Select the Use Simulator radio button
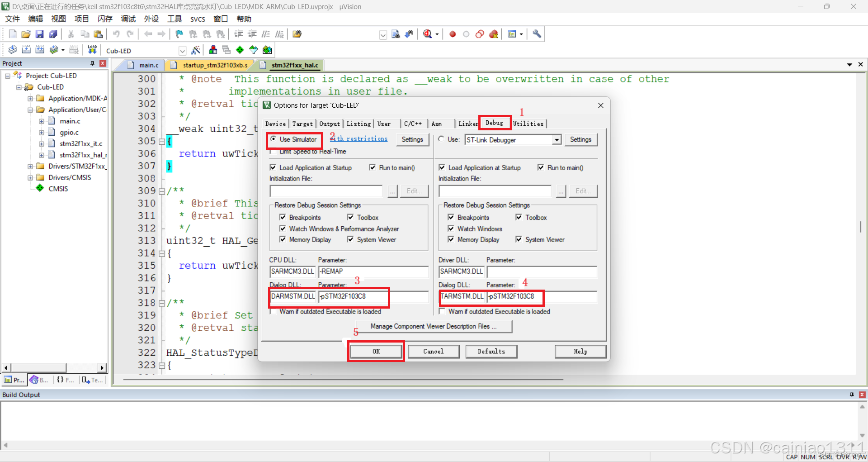868x462 pixels. [x=273, y=139]
